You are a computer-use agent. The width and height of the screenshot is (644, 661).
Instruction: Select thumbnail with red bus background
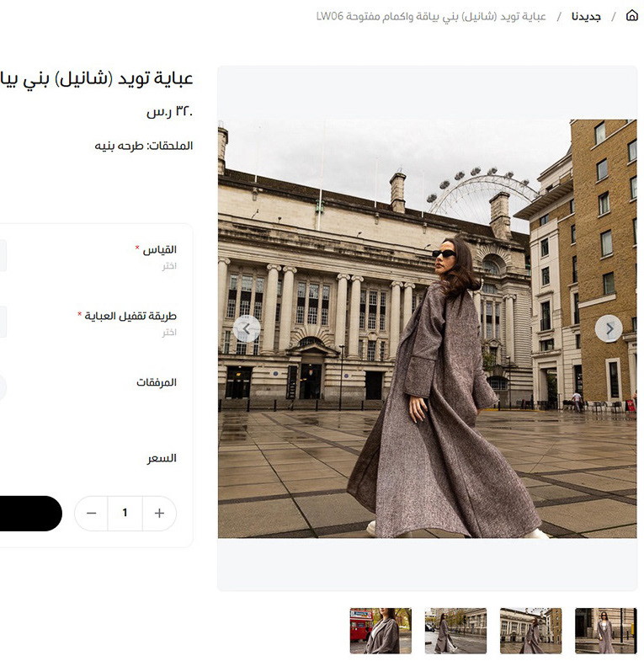click(x=381, y=631)
